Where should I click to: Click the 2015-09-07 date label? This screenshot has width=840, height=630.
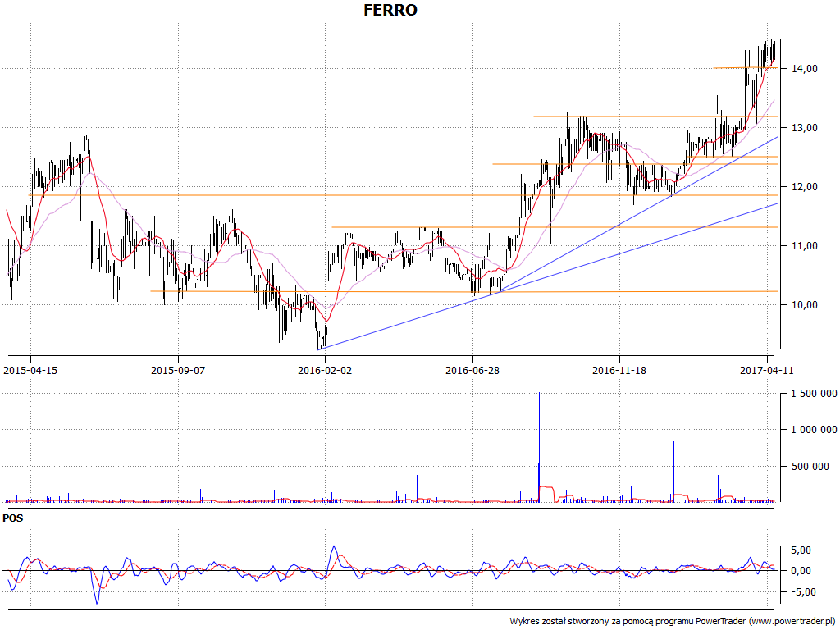pyautogui.click(x=178, y=370)
